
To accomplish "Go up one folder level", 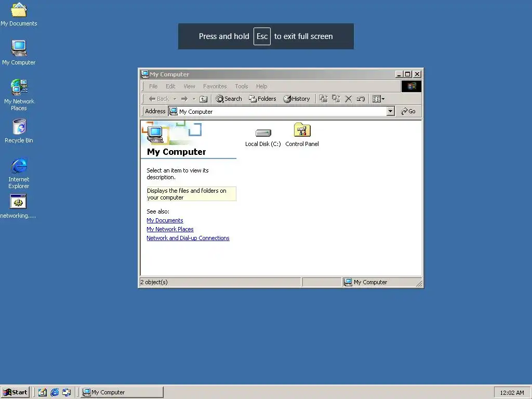I will click(x=203, y=99).
